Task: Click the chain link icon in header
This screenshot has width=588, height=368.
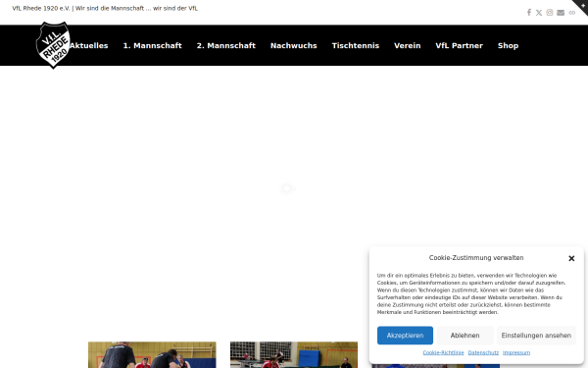Action: pos(572,13)
